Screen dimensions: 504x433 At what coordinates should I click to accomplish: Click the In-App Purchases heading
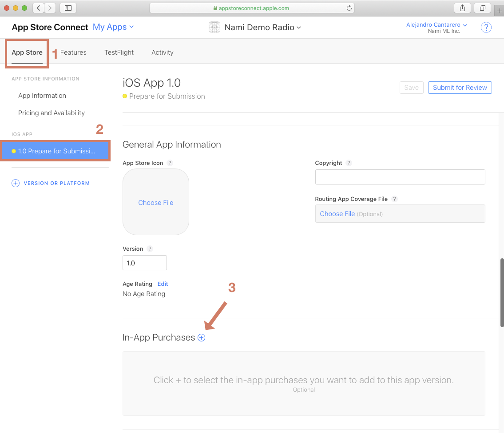click(x=159, y=337)
